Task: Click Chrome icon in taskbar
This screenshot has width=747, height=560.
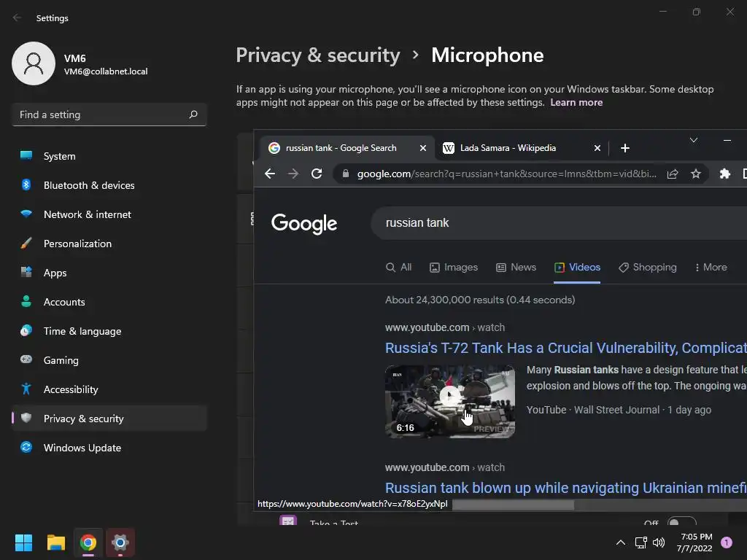Action: point(88,542)
